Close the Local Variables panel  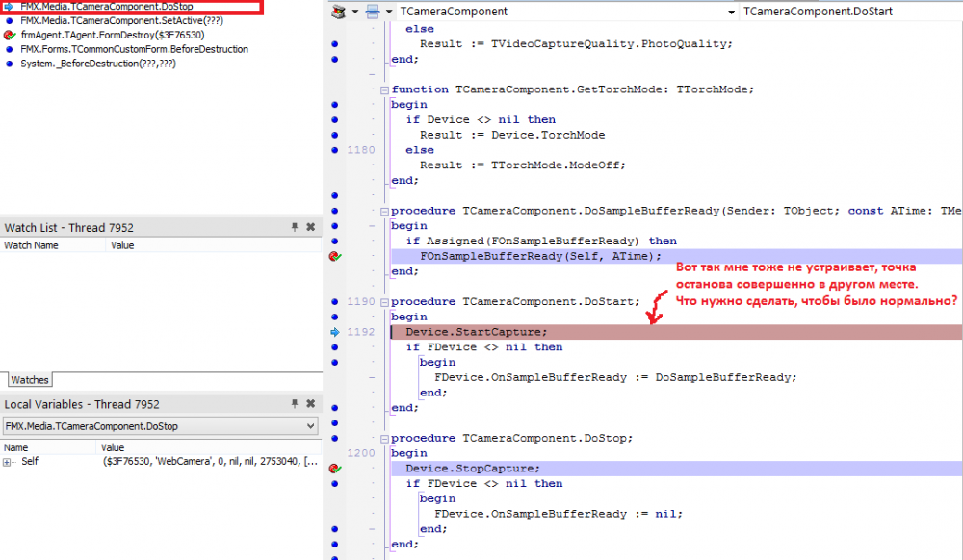click(x=311, y=403)
